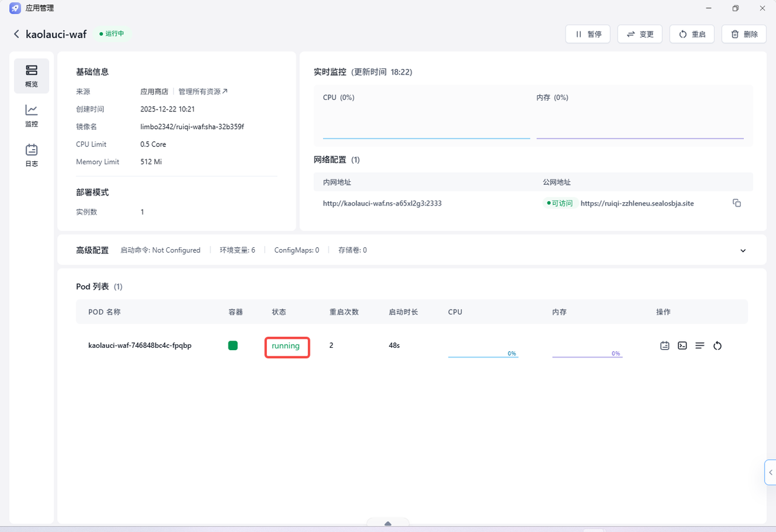The image size is (776, 532).
Task: Click the 重启 restart button
Action: pyautogui.click(x=692, y=34)
